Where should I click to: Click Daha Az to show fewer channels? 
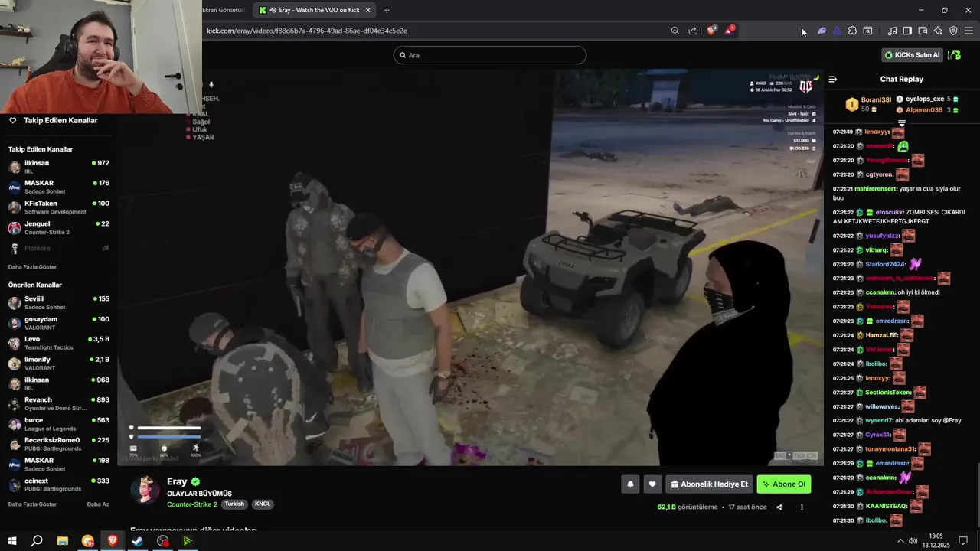(98, 504)
